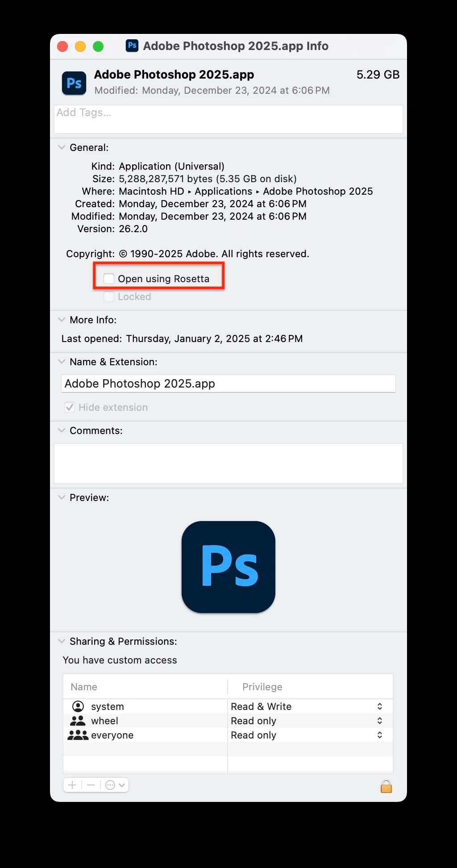Click the 5.29 GB size label
This screenshot has height=868, width=457.
pyautogui.click(x=378, y=75)
